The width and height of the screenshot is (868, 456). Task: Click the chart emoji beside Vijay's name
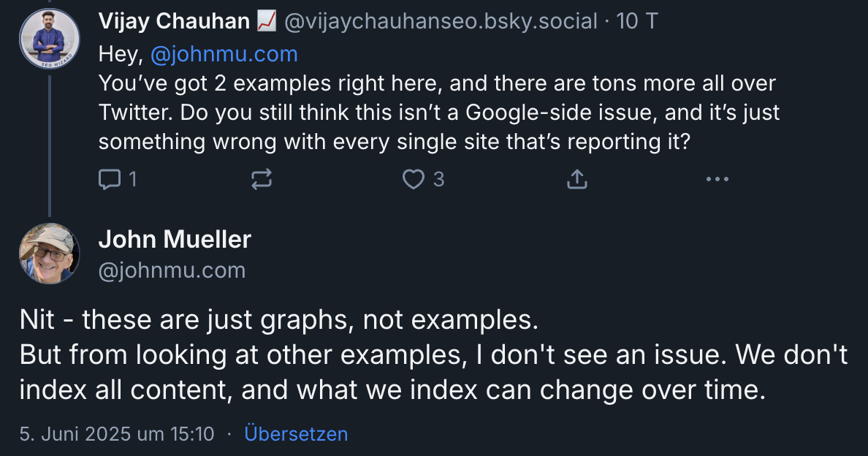(266, 22)
